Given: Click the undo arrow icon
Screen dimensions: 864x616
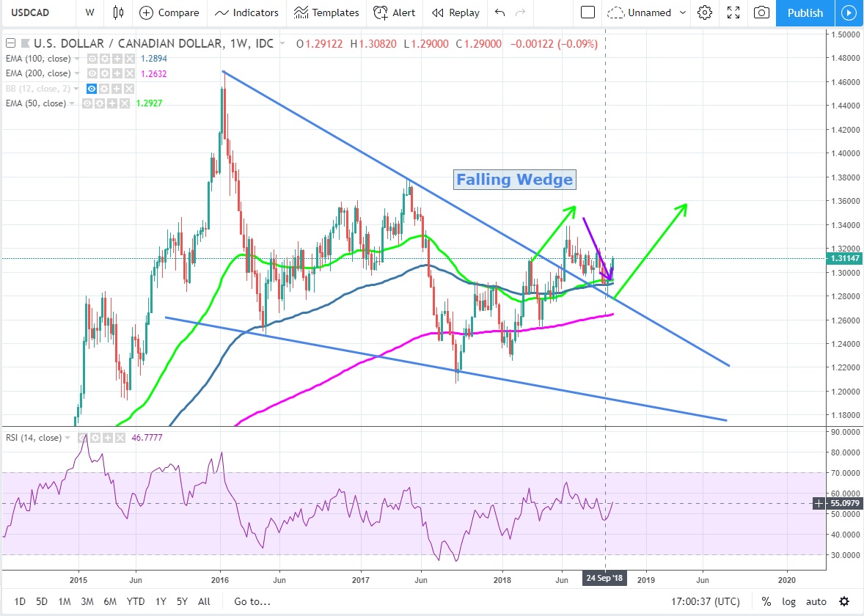Looking at the screenshot, I should 499,12.
